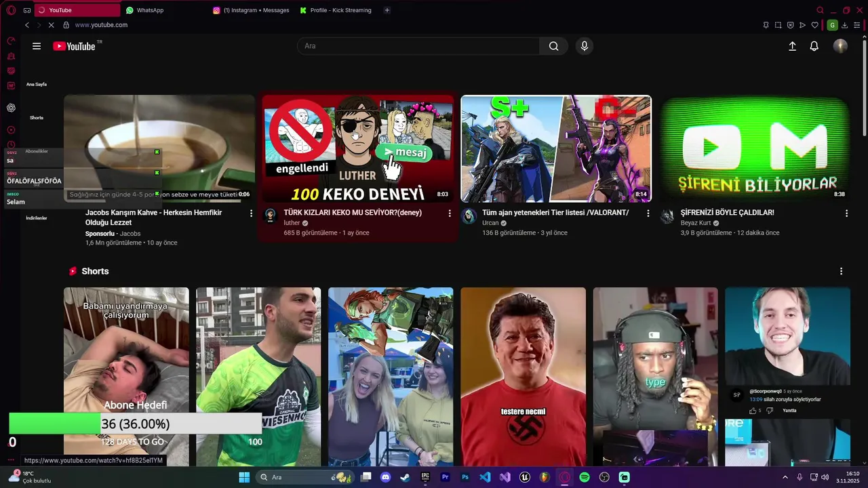This screenshot has height=488, width=868.
Task: Open ChatGPT in Opera sidebar
Action: coord(11,108)
